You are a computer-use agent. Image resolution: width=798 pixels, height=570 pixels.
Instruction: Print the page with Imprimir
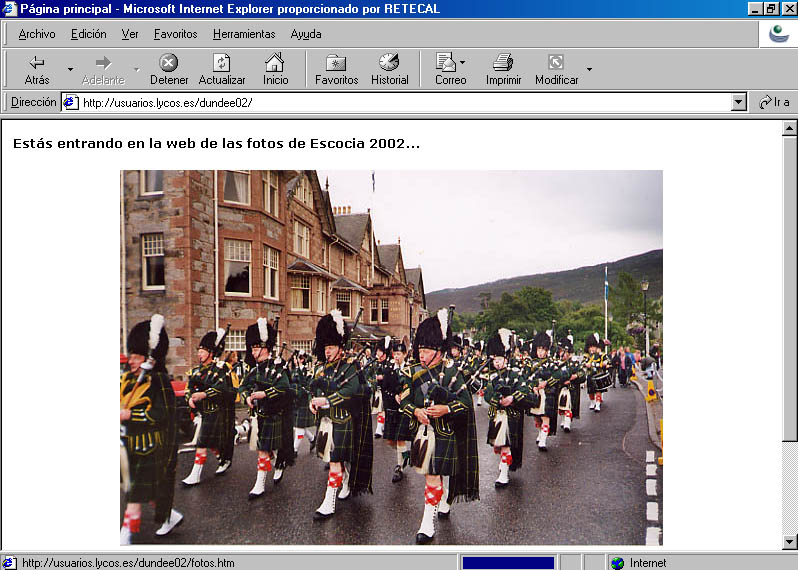point(503,69)
